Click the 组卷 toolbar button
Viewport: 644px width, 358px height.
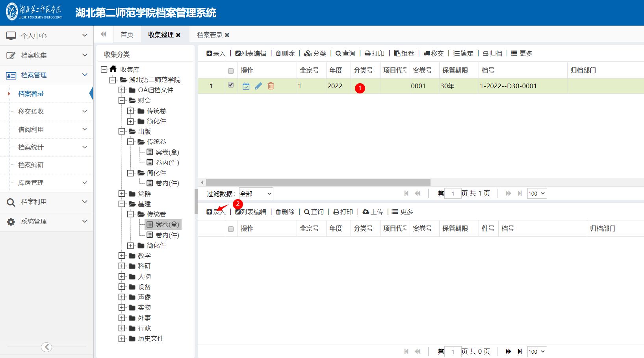404,53
